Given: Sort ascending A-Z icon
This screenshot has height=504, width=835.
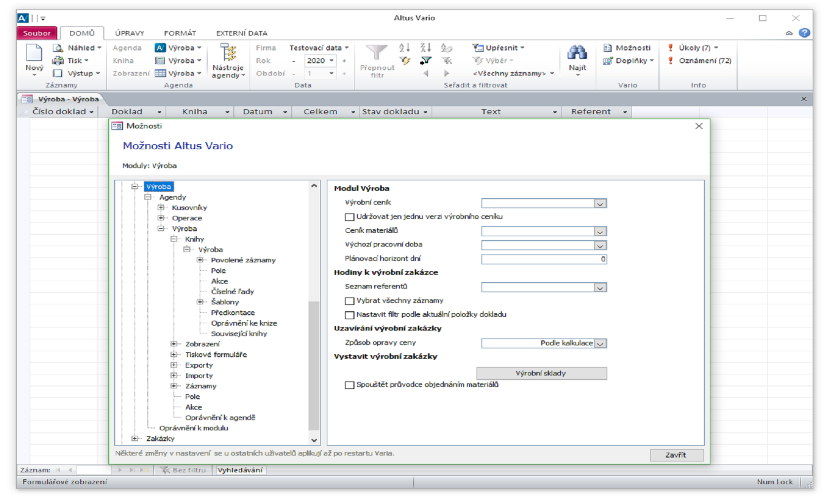Looking at the screenshot, I should (404, 47).
